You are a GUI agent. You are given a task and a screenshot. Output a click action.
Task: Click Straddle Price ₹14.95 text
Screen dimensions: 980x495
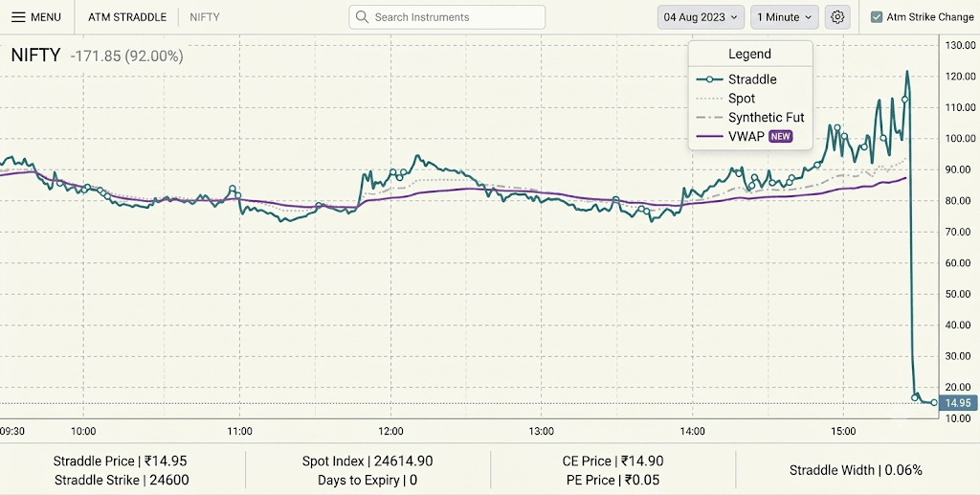120,461
